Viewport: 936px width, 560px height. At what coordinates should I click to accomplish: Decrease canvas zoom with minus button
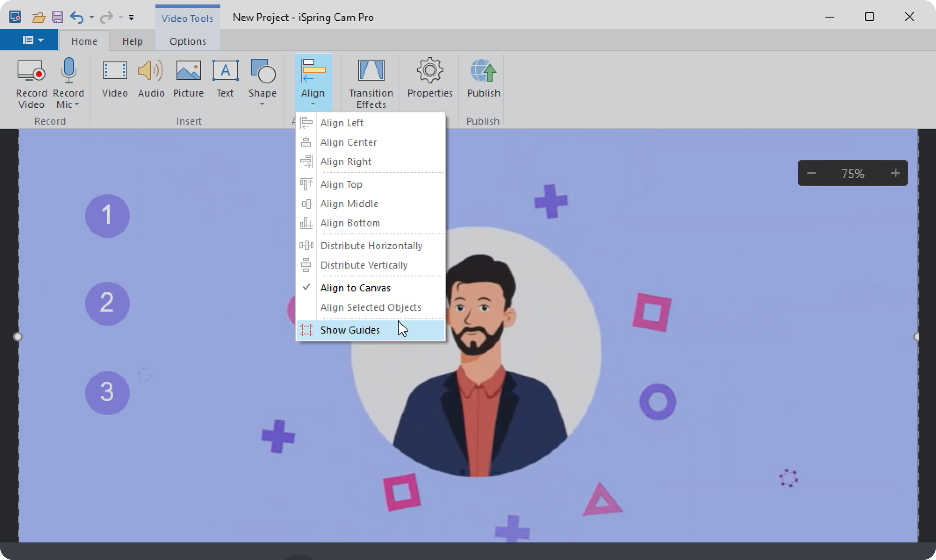[x=811, y=173]
